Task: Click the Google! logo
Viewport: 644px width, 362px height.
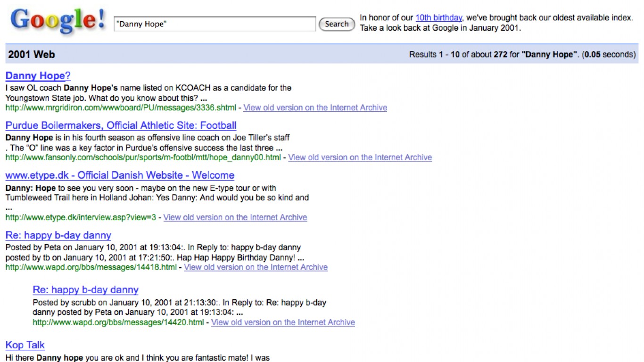Action: pos(58,21)
